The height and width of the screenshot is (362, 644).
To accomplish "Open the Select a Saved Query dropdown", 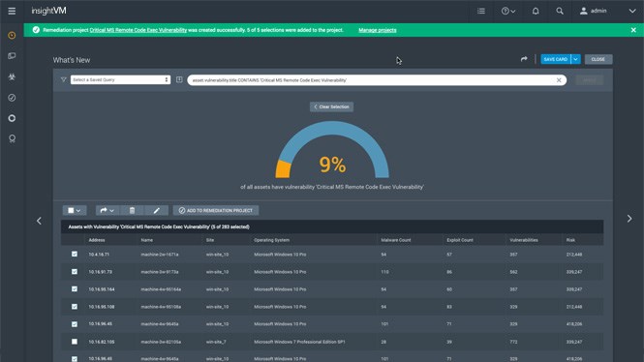I will point(120,79).
